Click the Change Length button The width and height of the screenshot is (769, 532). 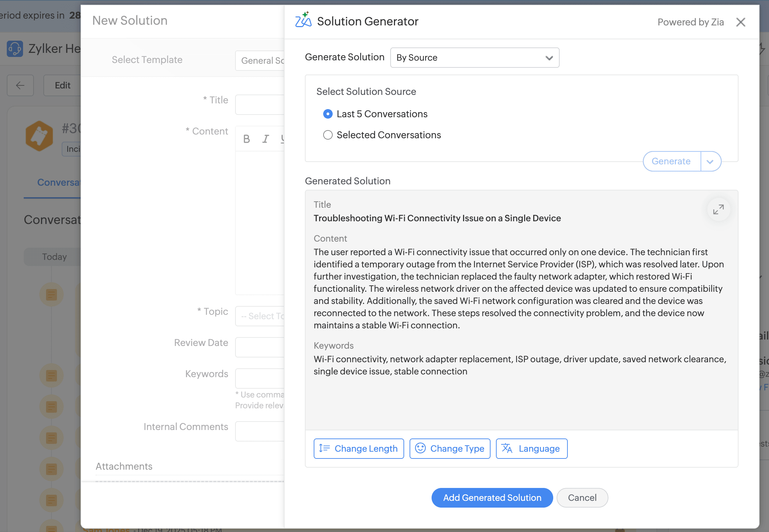pyautogui.click(x=358, y=448)
